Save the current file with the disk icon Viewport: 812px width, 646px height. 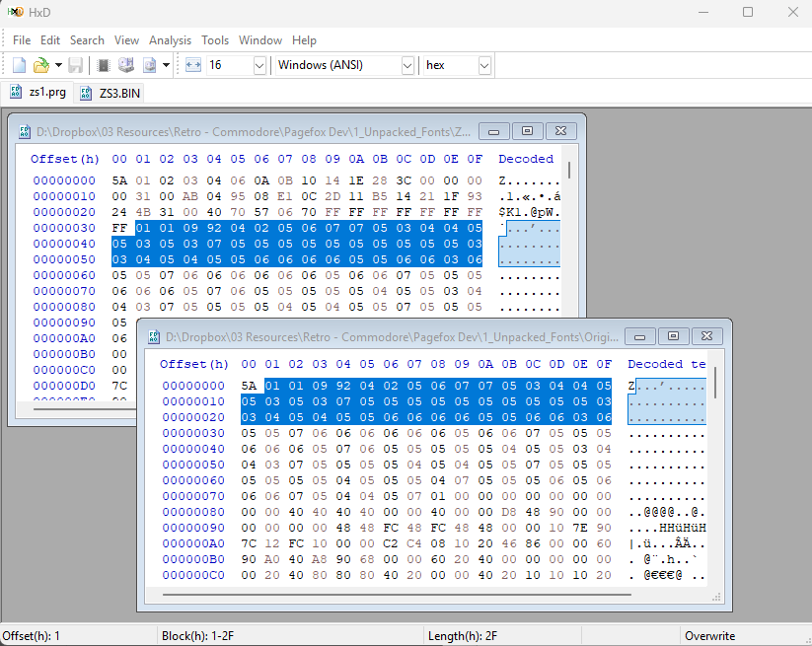tap(76, 64)
